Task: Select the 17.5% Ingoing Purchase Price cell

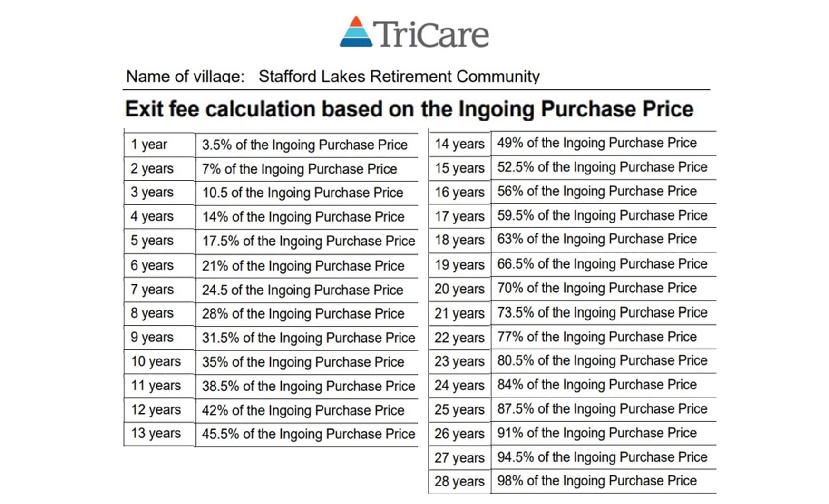Action: (x=309, y=241)
